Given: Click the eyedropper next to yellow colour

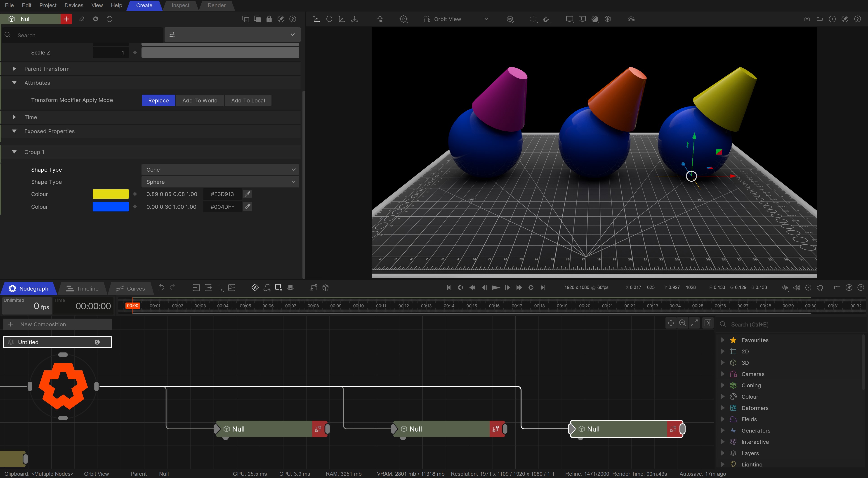Looking at the screenshot, I should point(247,194).
